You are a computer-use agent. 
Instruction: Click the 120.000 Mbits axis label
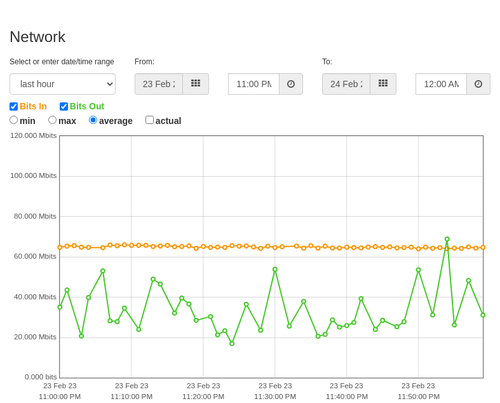33,135
